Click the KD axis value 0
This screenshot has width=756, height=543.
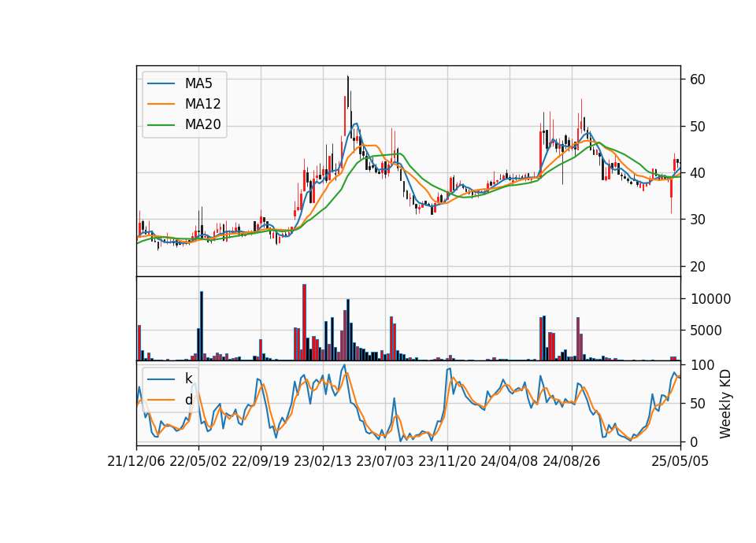[695, 441]
